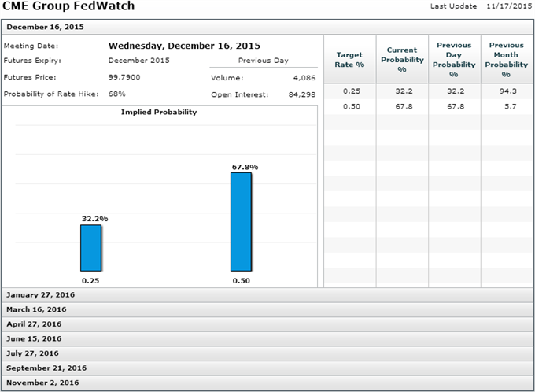Screen dimensions: 535x392
Task: Click the open interest value 84,298
Action: coord(302,94)
